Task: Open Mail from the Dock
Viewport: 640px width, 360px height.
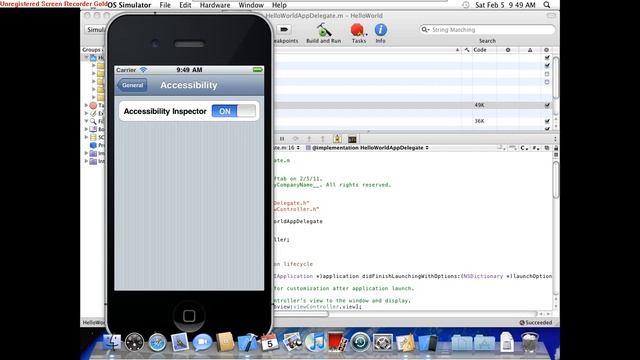Action: click(180, 342)
